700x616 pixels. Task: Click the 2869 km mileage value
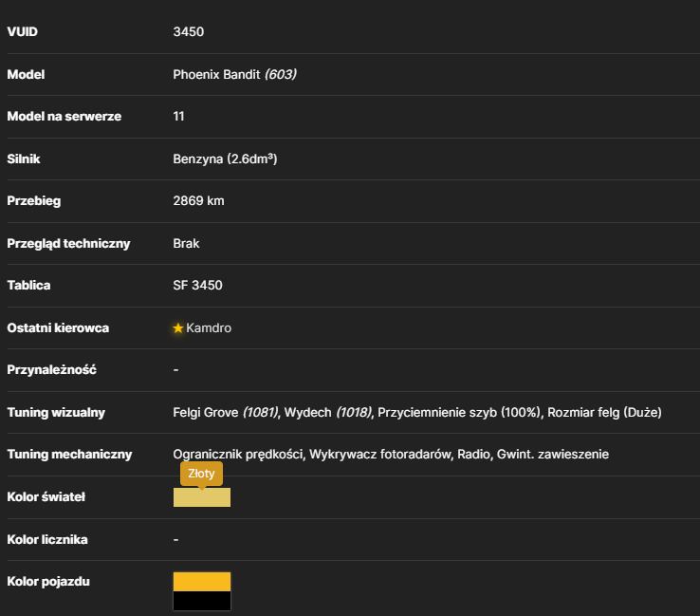tap(198, 201)
